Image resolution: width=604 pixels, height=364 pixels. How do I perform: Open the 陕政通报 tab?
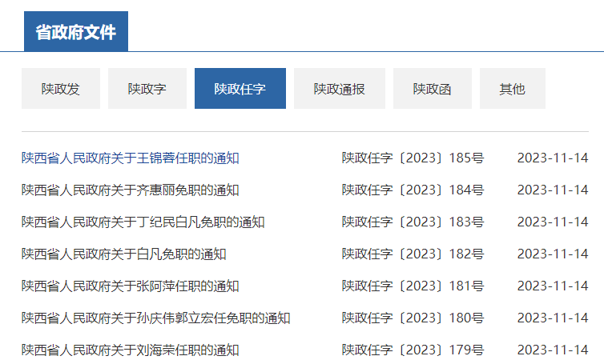point(340,89)
